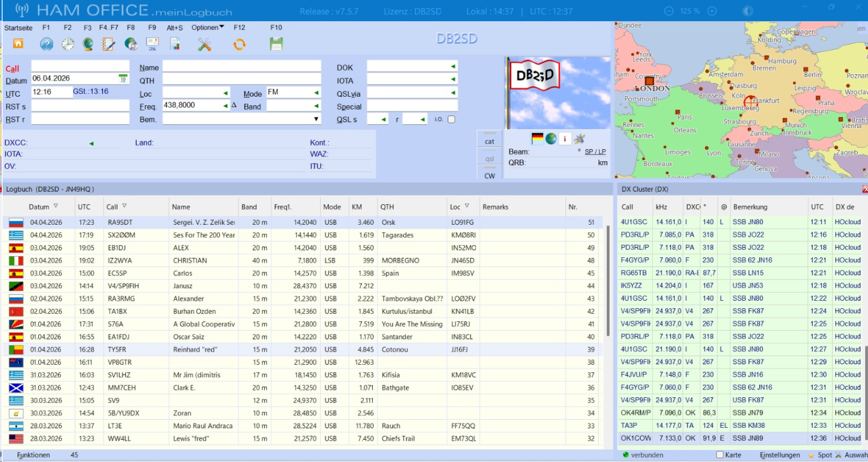Open Einstellungen in the DX Cluster panel

[x=779, y=455]
